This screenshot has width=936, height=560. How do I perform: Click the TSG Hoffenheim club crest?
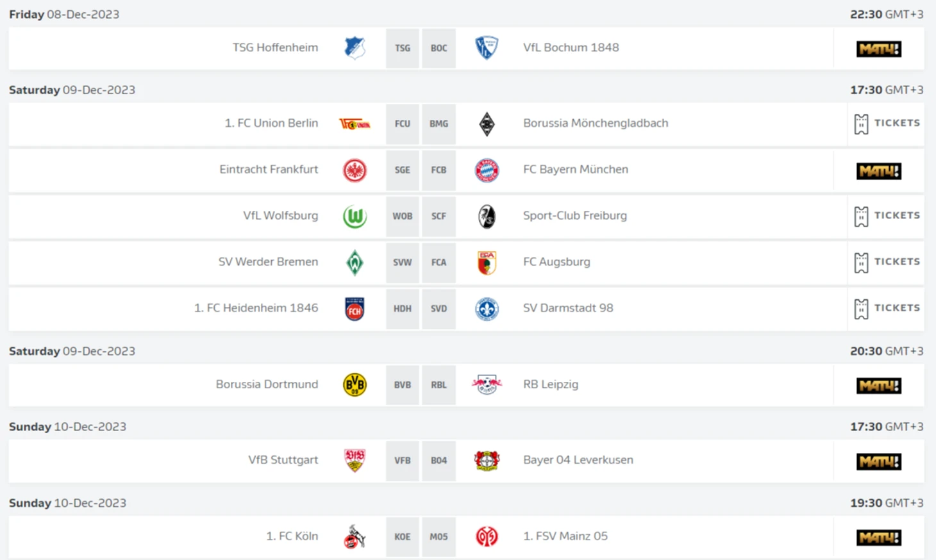[355, 48]
